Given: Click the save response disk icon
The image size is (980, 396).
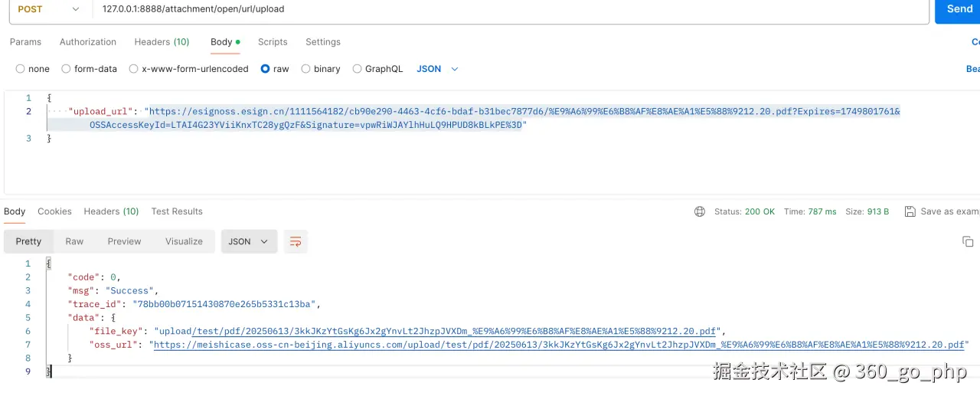Looking at the screenshot, I should point(910,211).
